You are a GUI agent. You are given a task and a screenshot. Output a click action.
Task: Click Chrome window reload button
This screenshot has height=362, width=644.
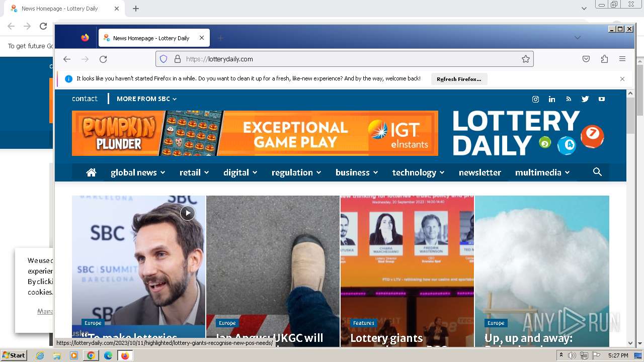[43, 26]
